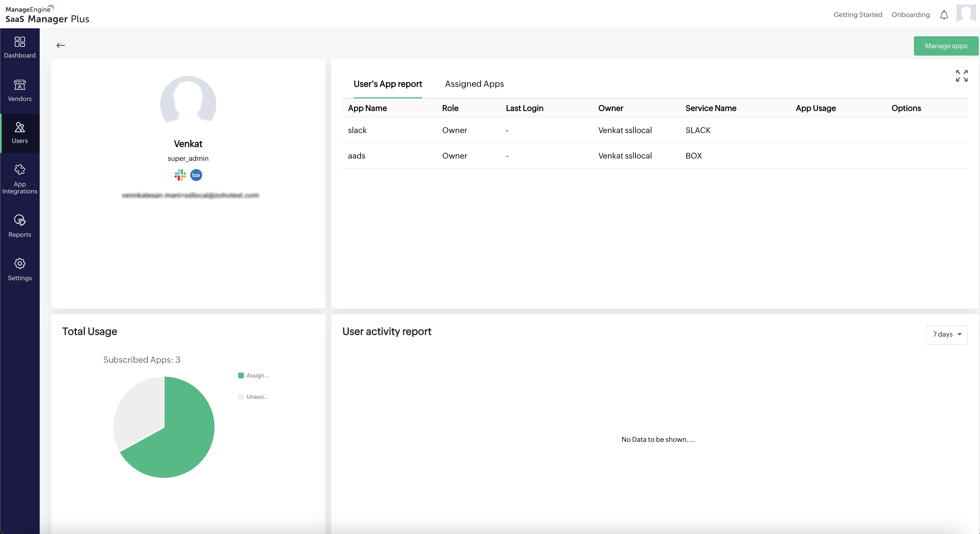Image resolution: width=980 pixels, height=534 pixels.
Task: Select the User's App report tab
Action: pyautogui.click(x=387, y=84)
